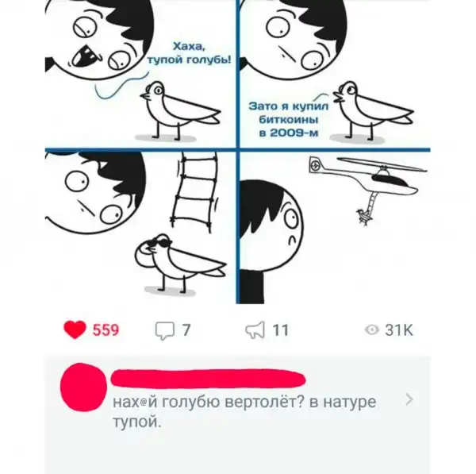
Task: Share the post using the megaphone icon
Action: click(255, 330)
